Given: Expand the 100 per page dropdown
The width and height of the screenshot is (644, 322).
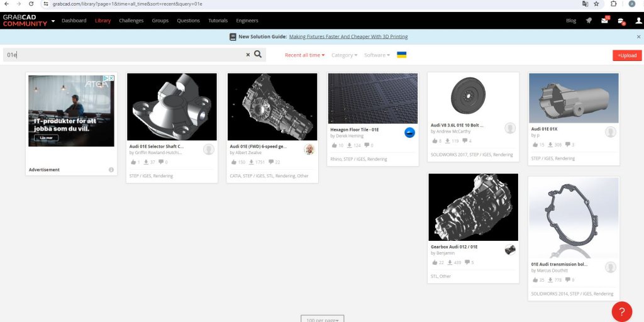Looking at the screenshot, I should point(322,319).
